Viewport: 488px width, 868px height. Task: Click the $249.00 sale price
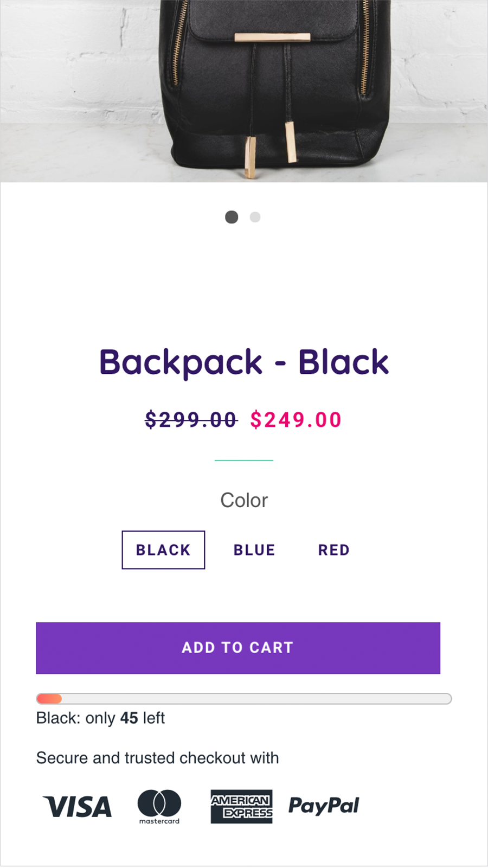point(296,420)
